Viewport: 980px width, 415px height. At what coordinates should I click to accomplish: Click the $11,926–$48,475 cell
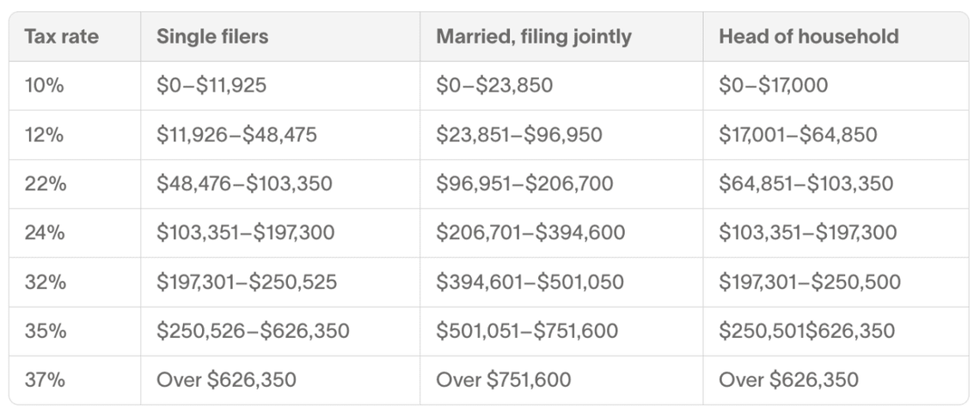point(236,135)
